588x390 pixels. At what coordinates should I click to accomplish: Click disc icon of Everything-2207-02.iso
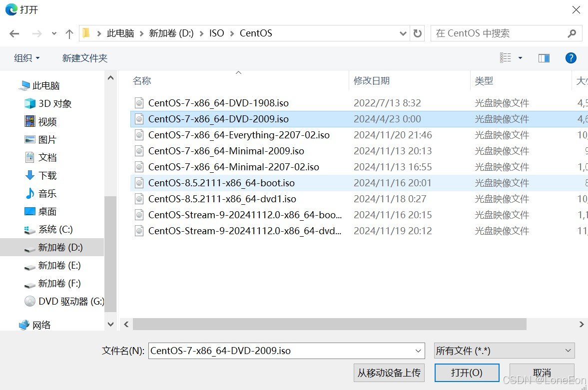[x=139, y=135]
